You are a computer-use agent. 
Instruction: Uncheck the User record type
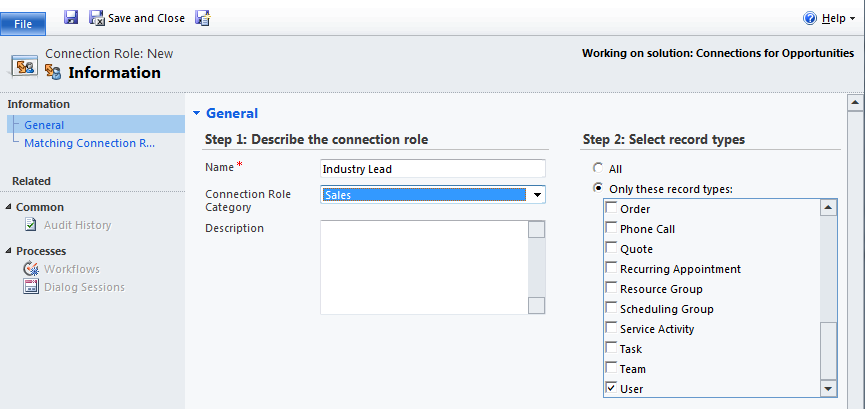pos(612,389)
